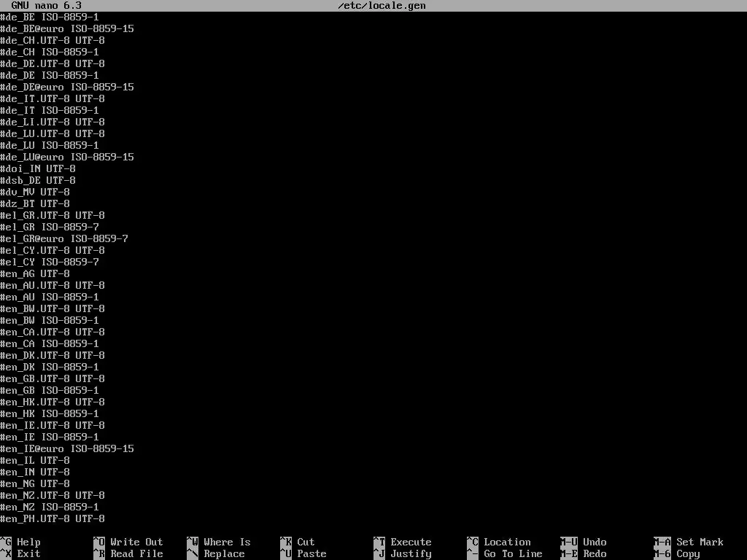Place cursor on line #de_CH ISO-8859-1

50,52
